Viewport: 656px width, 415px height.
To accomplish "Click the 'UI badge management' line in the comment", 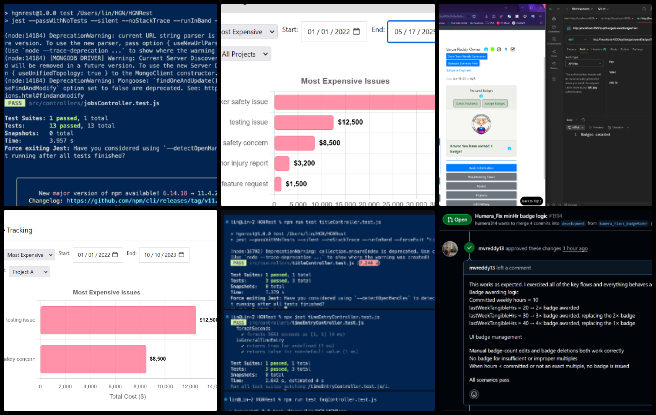I will [495, 337].
